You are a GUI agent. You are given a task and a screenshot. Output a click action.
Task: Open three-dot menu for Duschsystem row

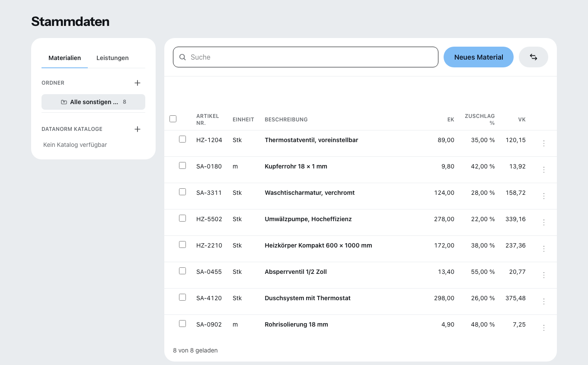(544, 302)
